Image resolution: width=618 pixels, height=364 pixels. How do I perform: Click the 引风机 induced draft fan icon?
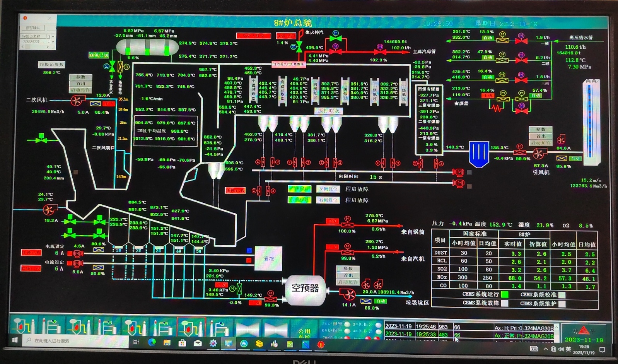[538, 154]
